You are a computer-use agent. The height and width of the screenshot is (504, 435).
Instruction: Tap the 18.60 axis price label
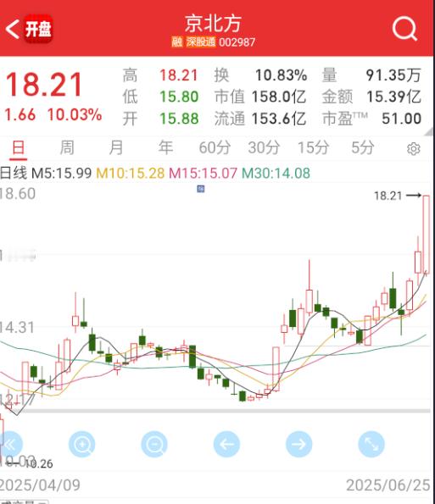pos(17,194)
